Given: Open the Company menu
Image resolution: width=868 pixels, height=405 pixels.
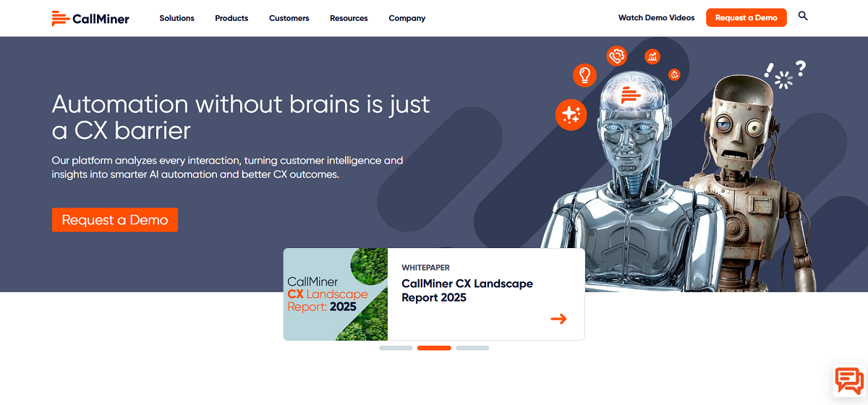Looking at the screenshot, I should [x=407, y=18].
